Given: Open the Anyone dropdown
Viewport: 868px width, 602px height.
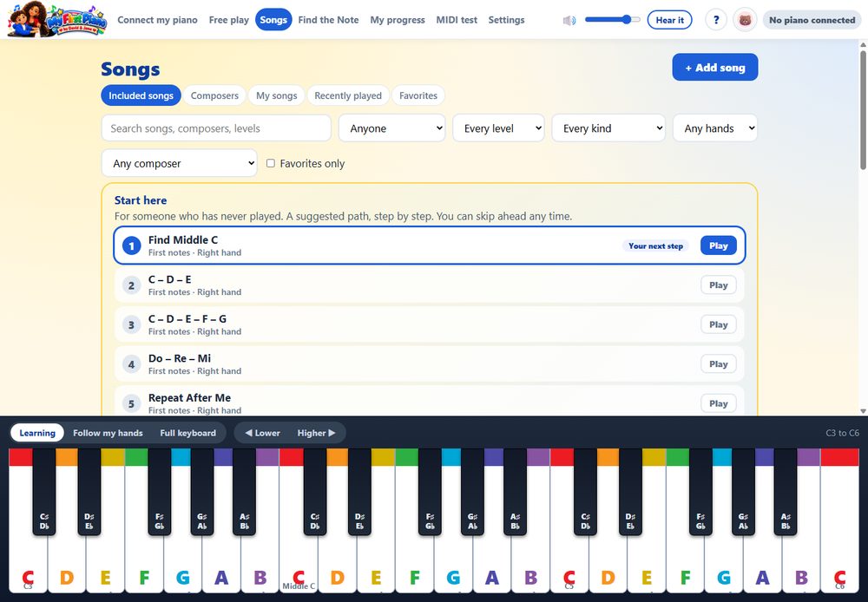Looking at the screenshot, I should coord(392,128).
